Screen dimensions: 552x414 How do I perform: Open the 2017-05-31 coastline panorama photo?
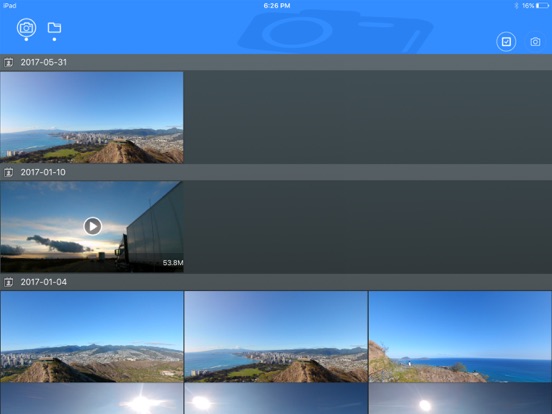point(92,118)
